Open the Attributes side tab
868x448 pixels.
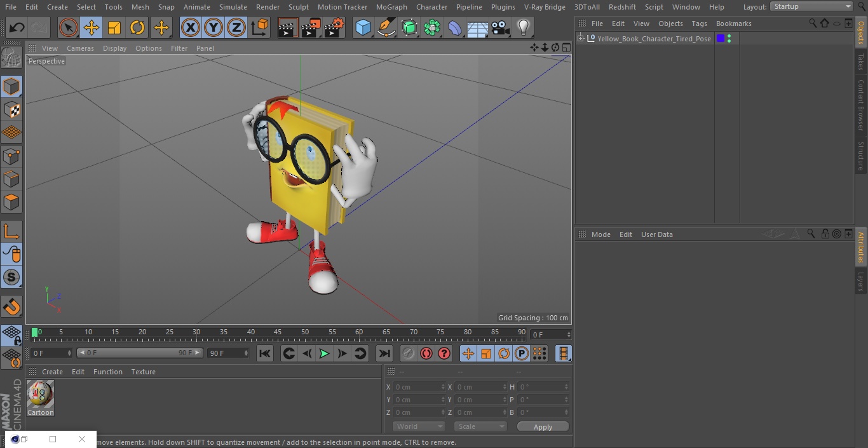click(861, 247)
